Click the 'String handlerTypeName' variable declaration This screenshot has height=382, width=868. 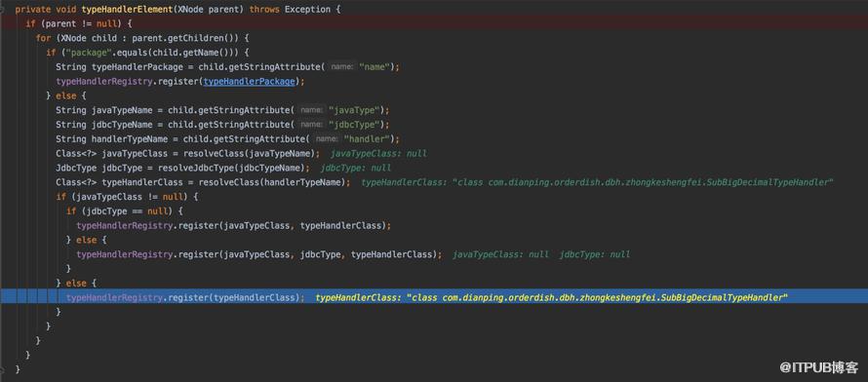click(113, 138)
